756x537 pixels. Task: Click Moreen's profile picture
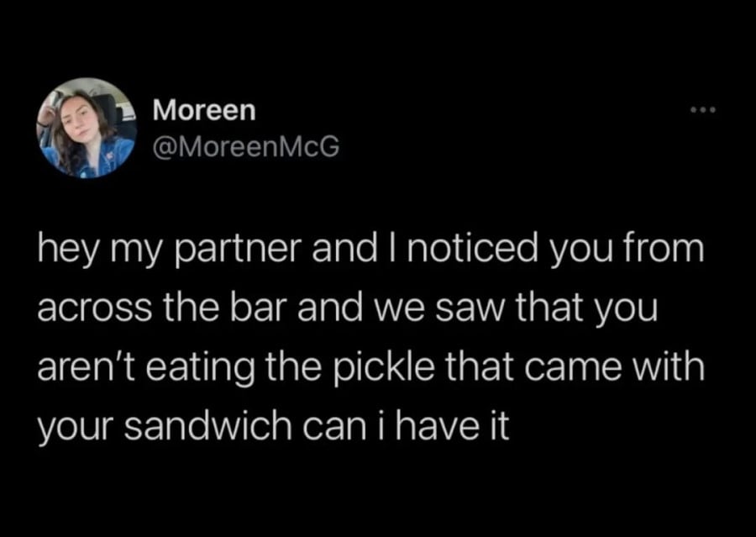tap(87, 128)
